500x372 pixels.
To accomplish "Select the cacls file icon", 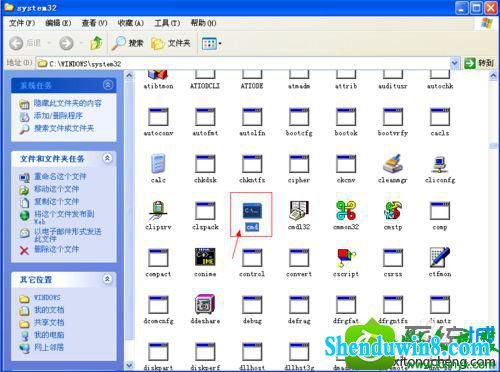I will pyautogui.click(x=440, y=117).
